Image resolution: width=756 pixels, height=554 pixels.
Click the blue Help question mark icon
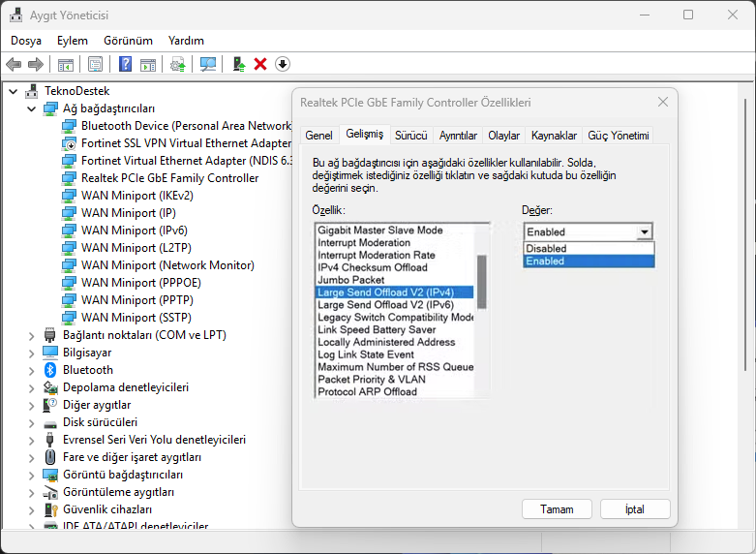pyautogui.click(x=126, y=64)
